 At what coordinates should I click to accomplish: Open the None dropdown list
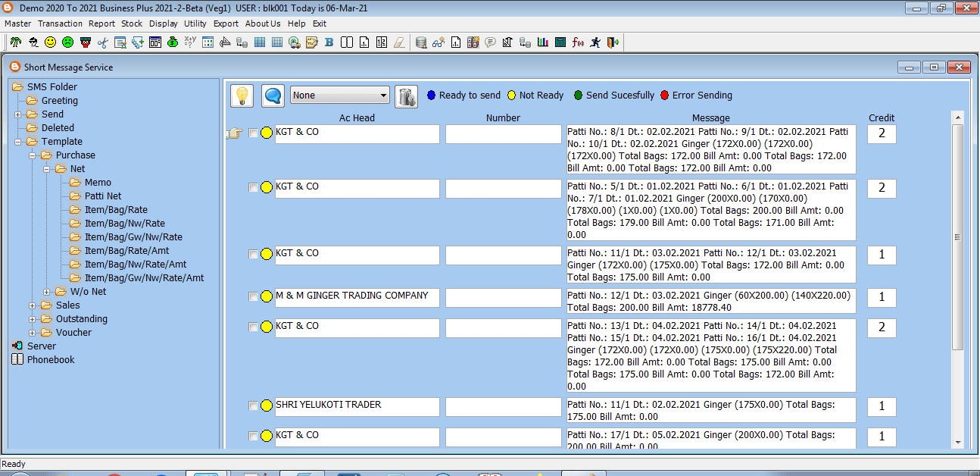(x=383, y=96)
